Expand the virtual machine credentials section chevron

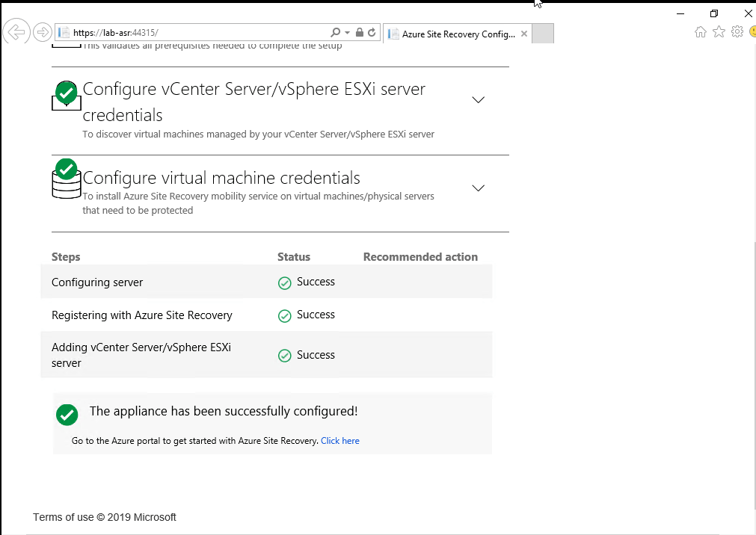point(479,188)
